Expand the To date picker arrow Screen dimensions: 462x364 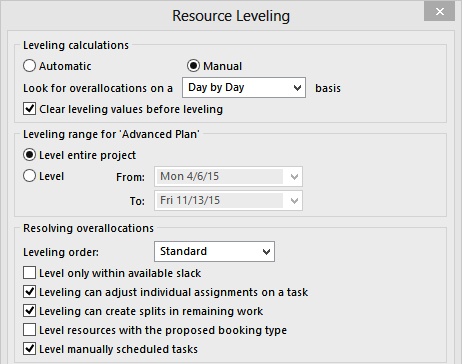pos(294,201)
